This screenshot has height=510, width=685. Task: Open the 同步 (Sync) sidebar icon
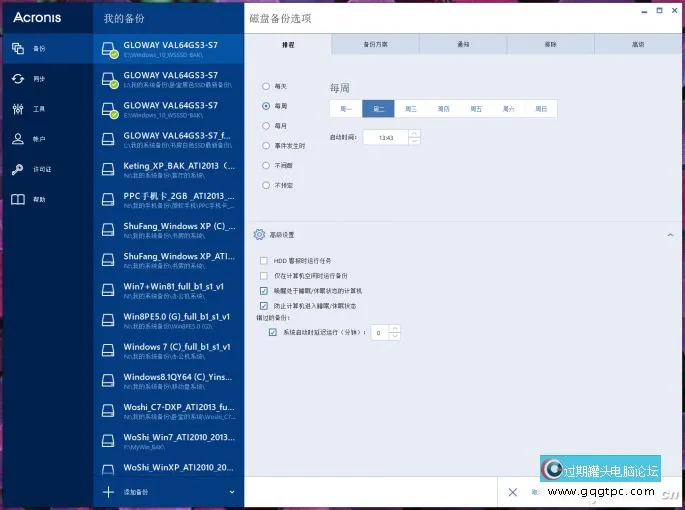tap(17, 79)
